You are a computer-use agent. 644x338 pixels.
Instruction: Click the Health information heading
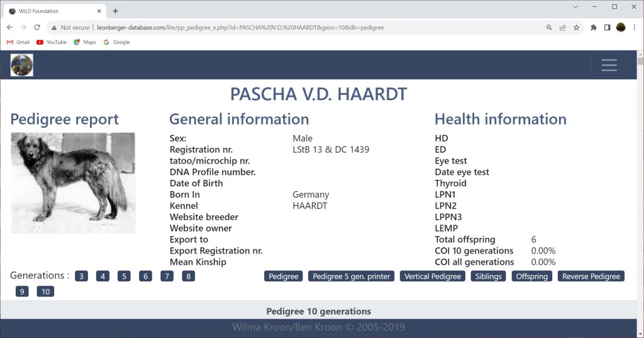(500, 119)
